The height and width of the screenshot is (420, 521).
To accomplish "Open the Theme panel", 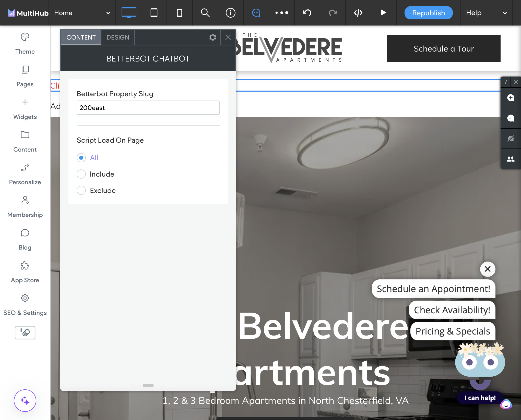I will 25,44.
